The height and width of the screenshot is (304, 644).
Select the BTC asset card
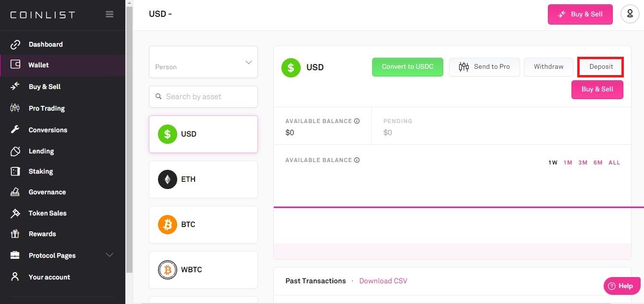pyautogui.click(x=203, y=225)
